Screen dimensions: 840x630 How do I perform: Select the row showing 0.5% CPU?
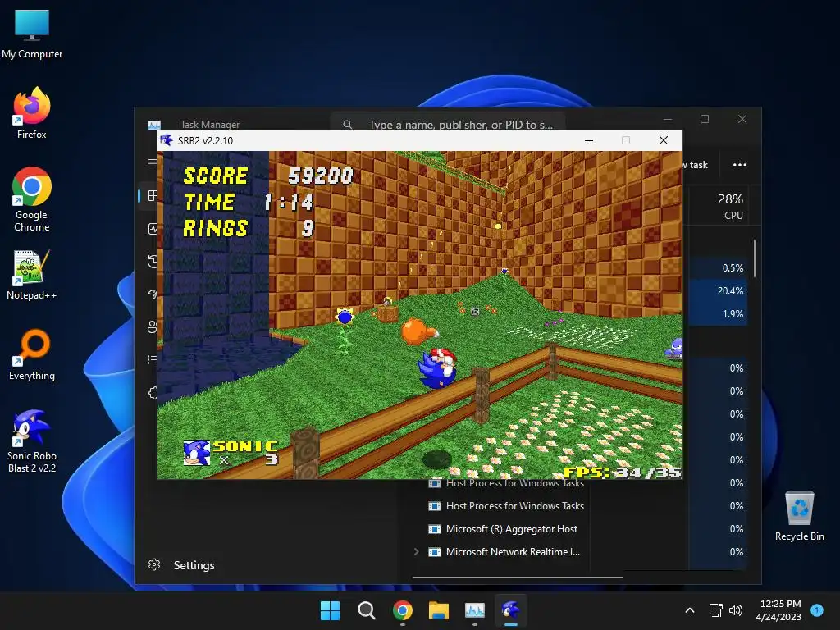click(718, 268)
